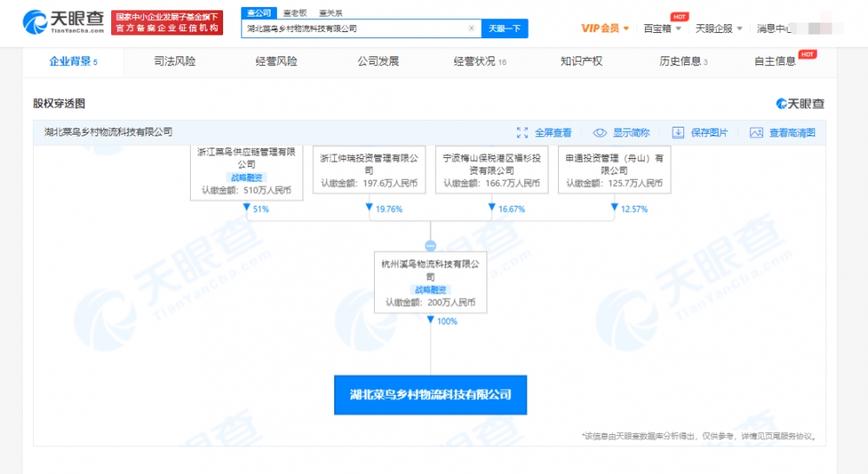The image size is (868, 474).
Task: Switch to the 经营风险 tab
Action: click(276, 62)
